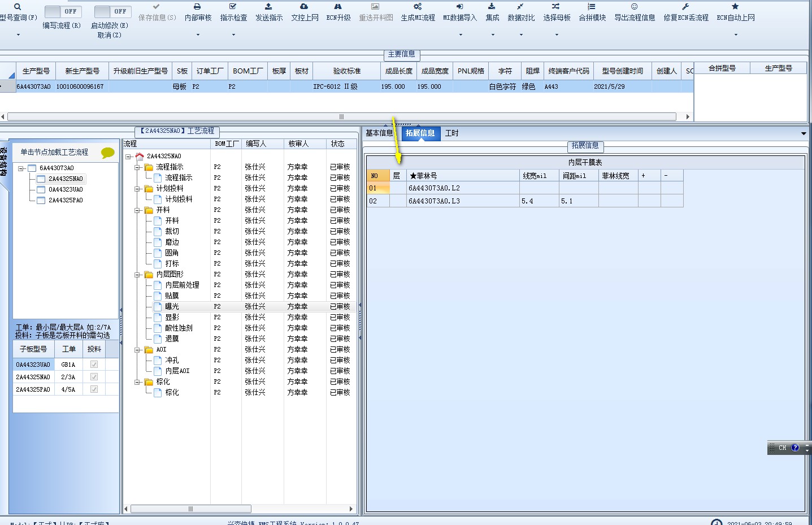This screenshot has width=812, height=525.
Task: Click the 曝光 page icon
Action: [x=158, y=306]
